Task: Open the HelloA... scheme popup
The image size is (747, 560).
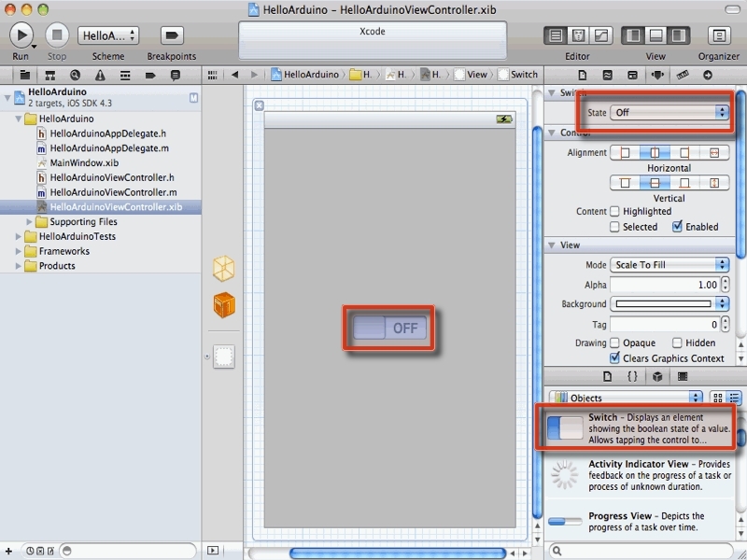Action: tap(108, 35)
